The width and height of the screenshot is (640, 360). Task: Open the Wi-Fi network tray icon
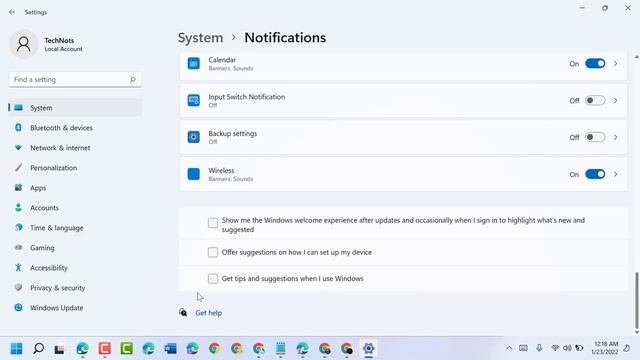tap(555, 348)
